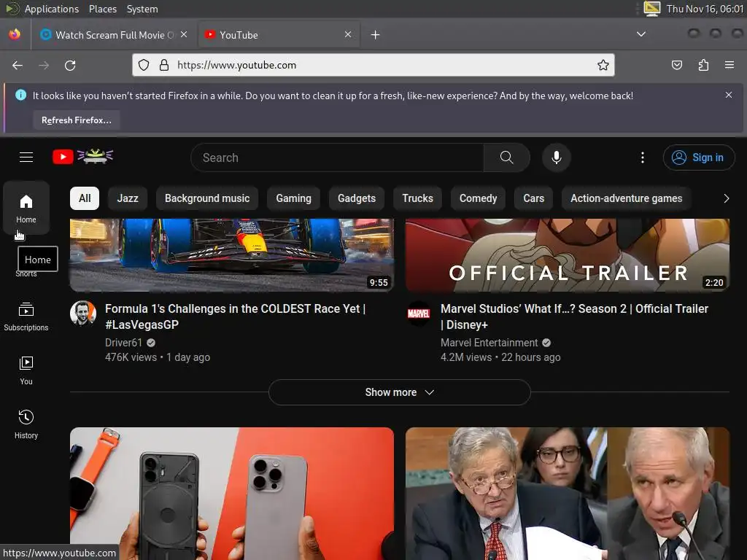The height and width of the screenshot is (560, 747).
Task: Select the All filter chip
Action: tap(85, 198)
